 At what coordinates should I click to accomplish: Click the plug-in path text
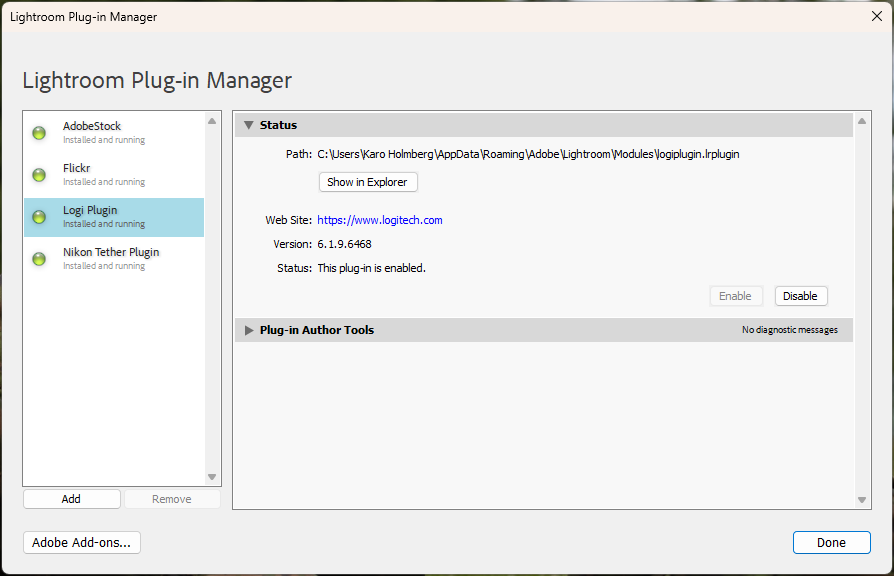(528, 154)
